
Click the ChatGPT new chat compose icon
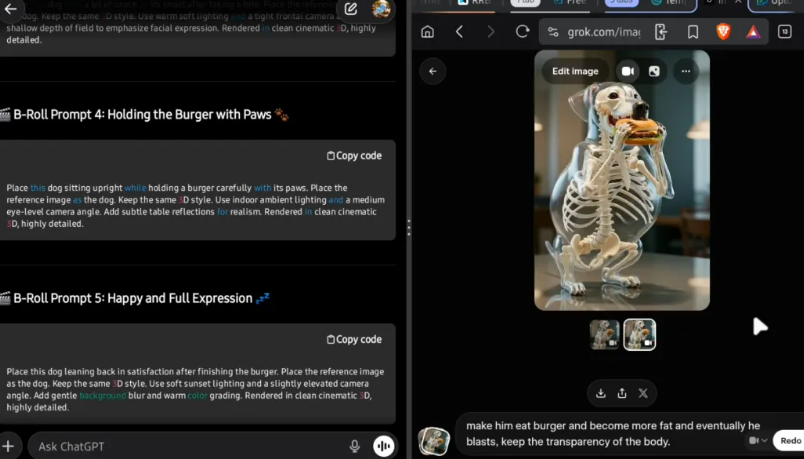click(351, 9)
